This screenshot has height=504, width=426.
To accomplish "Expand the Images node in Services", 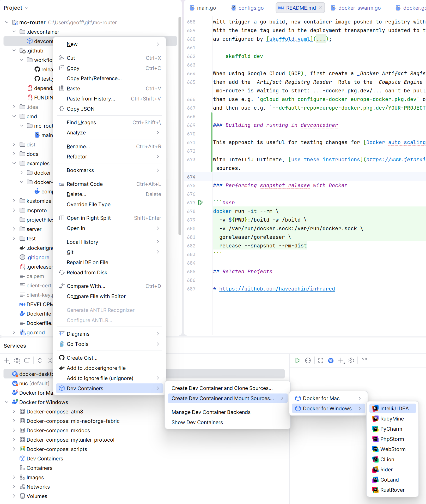I will (x=14, y=477).
